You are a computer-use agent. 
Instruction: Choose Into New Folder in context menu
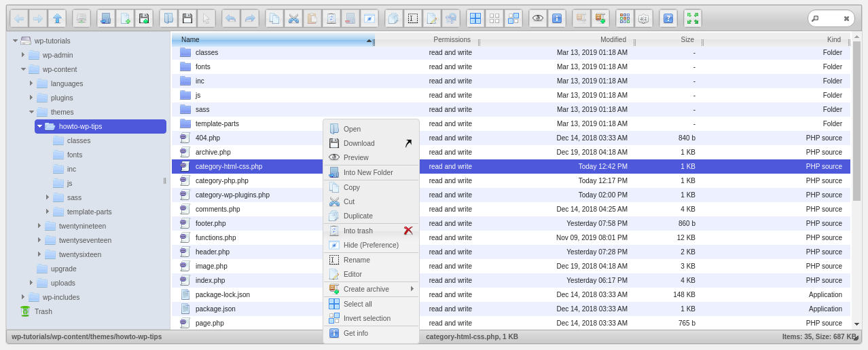[371, 172]
